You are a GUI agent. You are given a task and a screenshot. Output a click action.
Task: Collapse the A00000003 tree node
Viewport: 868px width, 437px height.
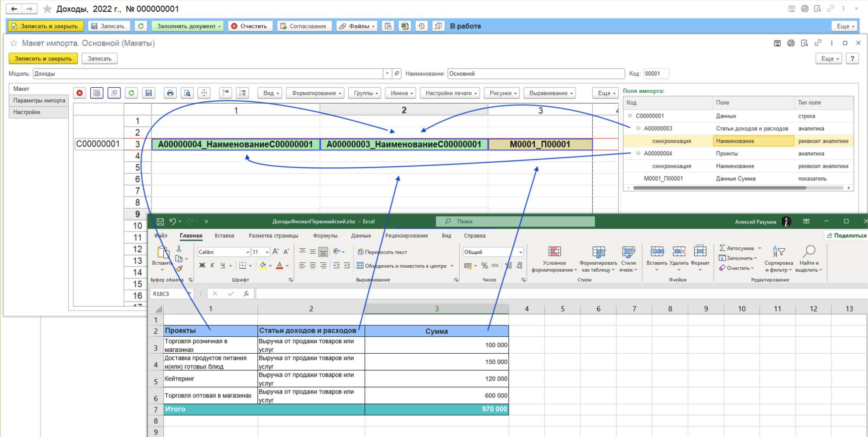(638, 128)
